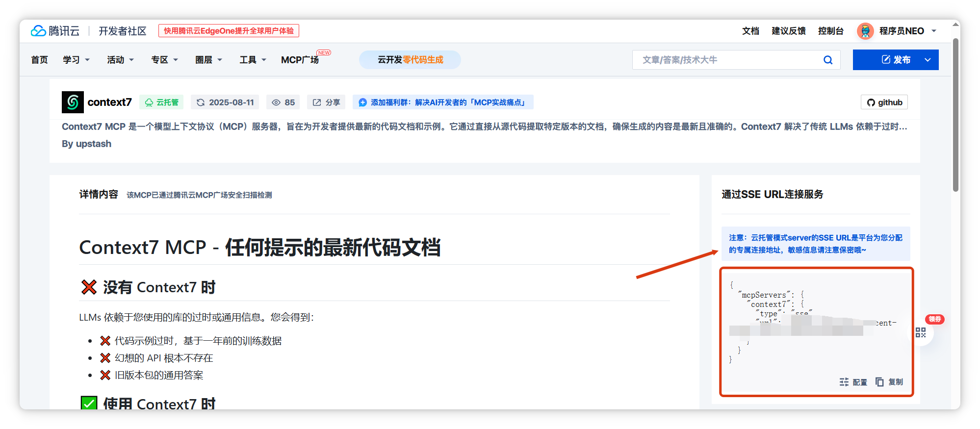Click the 使用 Context7 时 heading
The width and height of the screenshot is (980, 429).
click(148, 404)
